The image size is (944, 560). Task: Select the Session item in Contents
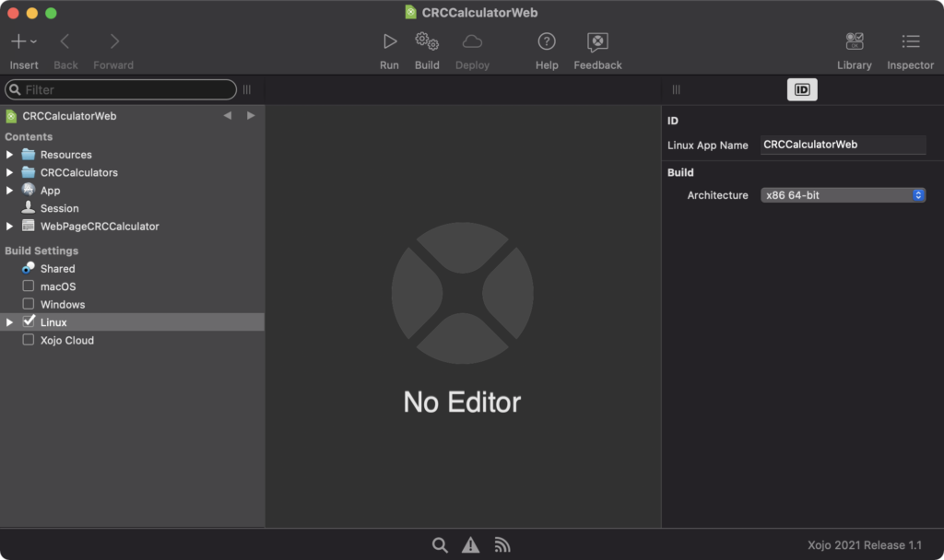[x=60, y=208]
